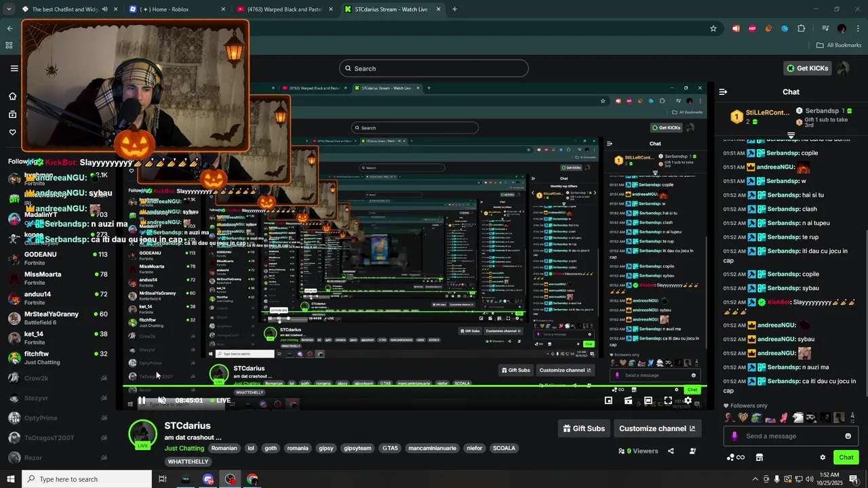Image resolution: width=868 pixels, height=488 pixels.
Task: Open the Kick user profile avatar menu
Action: point(843,68)
